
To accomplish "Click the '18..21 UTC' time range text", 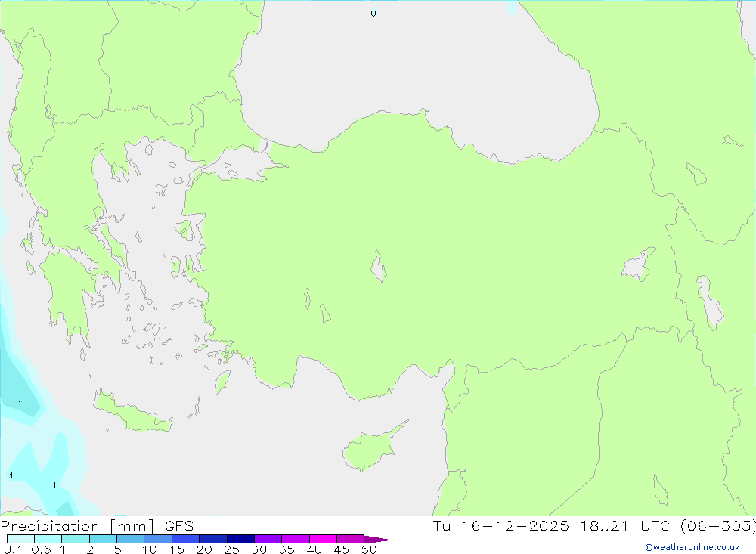I will coord(624,525).
